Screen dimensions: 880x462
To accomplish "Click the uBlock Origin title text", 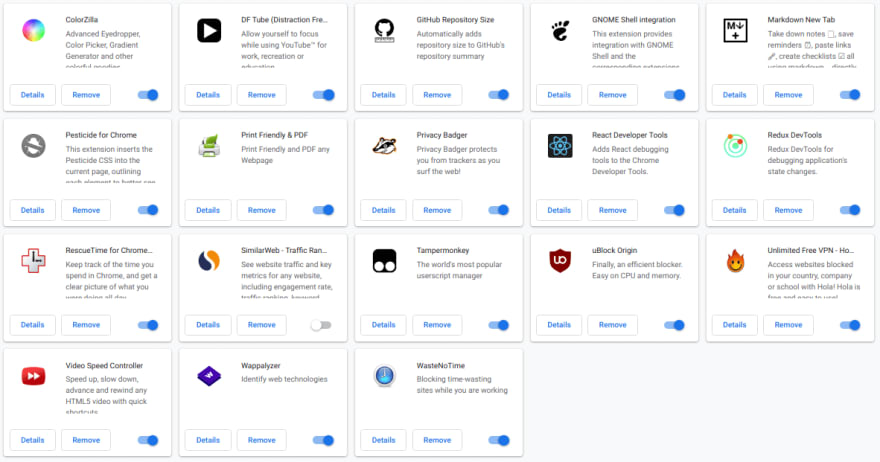I will pyautogui.click(x=615, y=250).
